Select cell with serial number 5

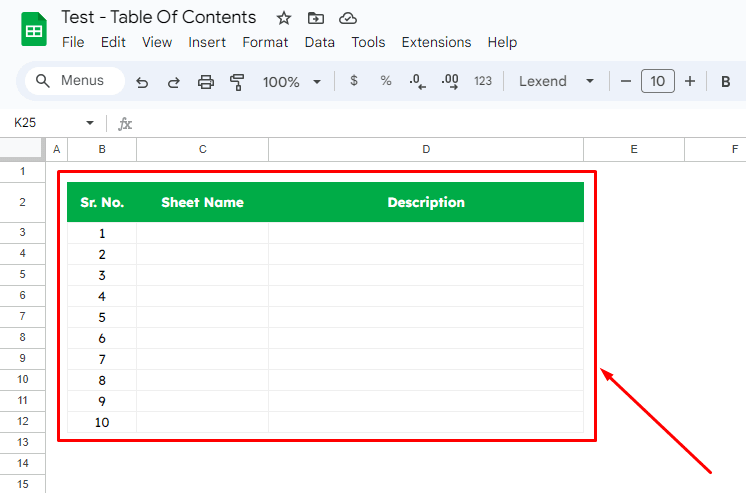coord(102,317)
